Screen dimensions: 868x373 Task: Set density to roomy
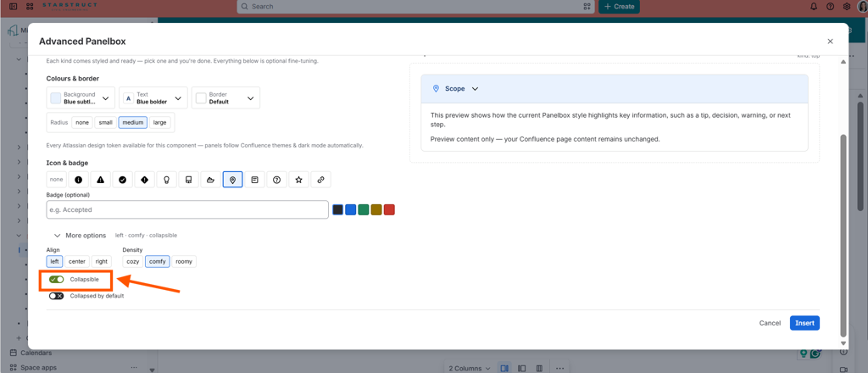point(184,261)
